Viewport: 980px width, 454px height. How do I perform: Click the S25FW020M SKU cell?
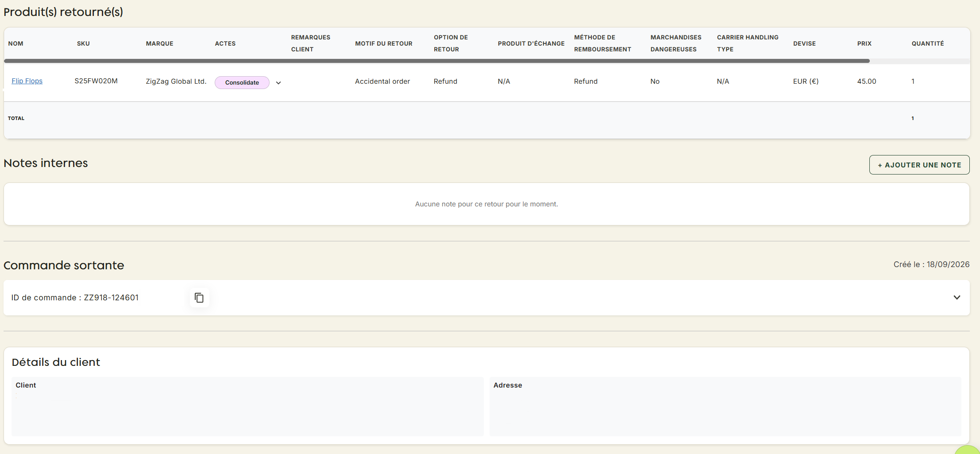pyautogui.click(x=96, y=81)
